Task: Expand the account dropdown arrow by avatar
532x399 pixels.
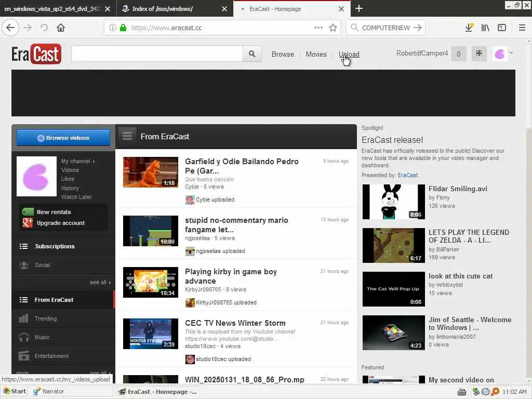Action: click(511, 53)
